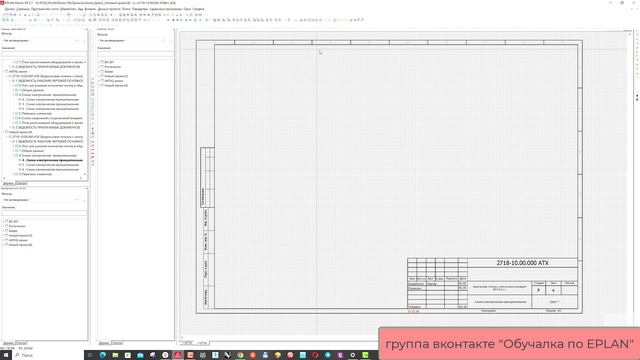Expand ВК-201 project in middle navigator
640x360 pixels.
pyautogui.click(x=99, y=62)
